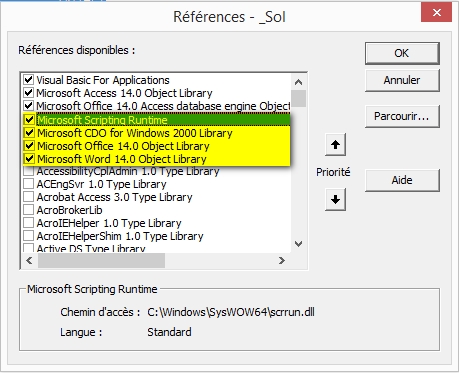Viewport: 459px width, 373px height.
Task: Select the Microsoft Word 14.0 Object Library text
Action: pos(122,159)
